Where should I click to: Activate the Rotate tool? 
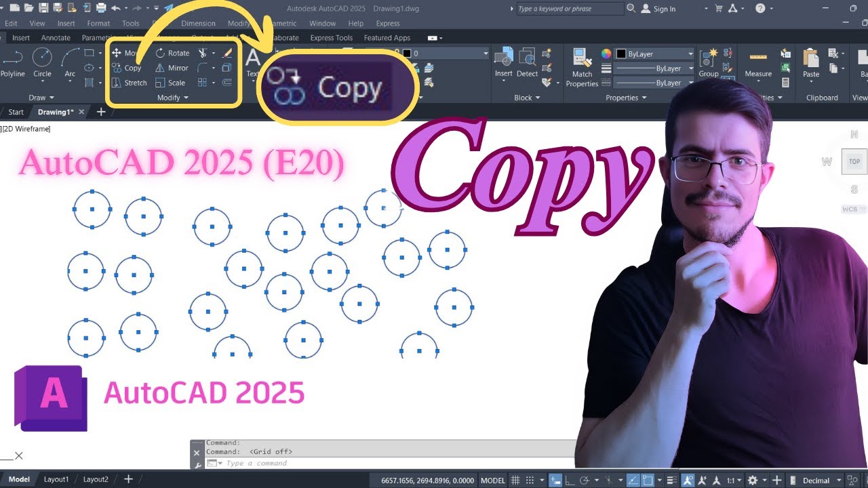point(172,53)
